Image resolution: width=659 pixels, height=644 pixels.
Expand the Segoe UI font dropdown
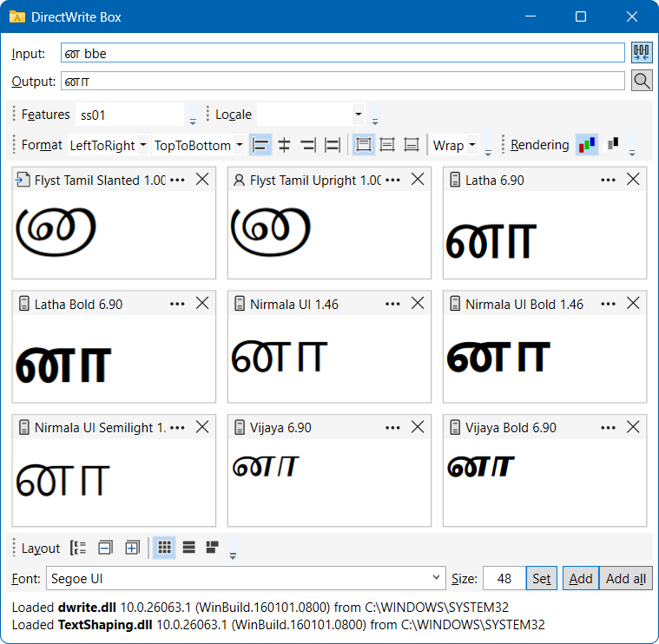pos(437,578)
